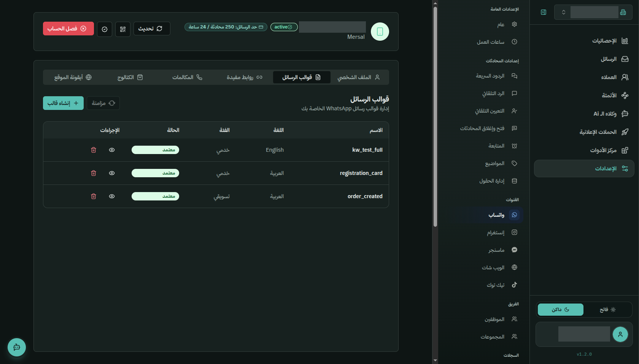Click إنشاء قالب create template button
Viewport: 639px width, 364px height.
coord(63,103)
